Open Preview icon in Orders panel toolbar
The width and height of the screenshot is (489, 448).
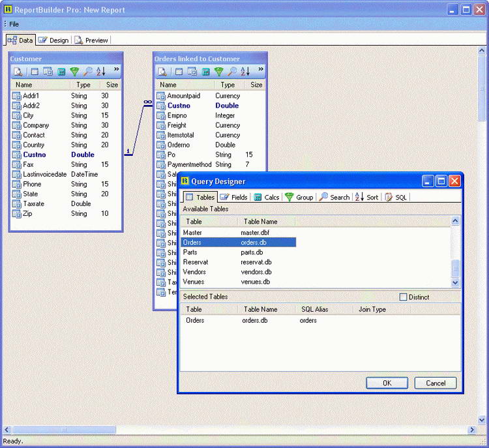pos(162,72)
